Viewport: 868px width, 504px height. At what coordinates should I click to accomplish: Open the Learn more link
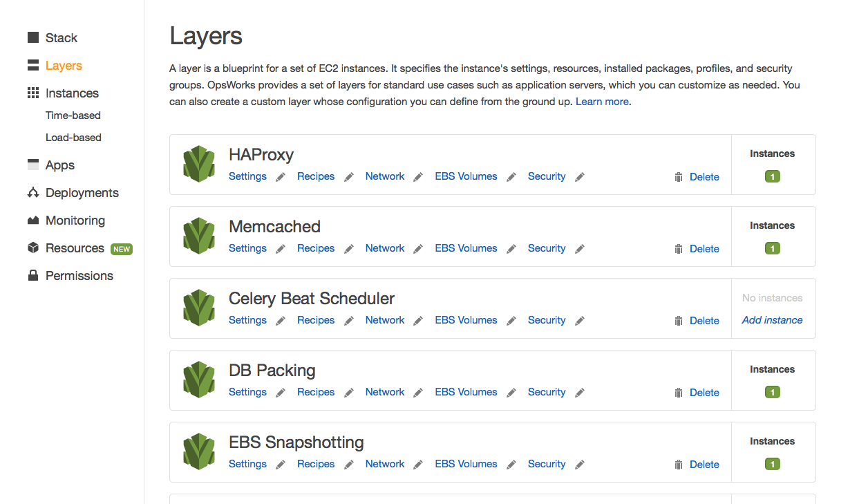[602, 102]
